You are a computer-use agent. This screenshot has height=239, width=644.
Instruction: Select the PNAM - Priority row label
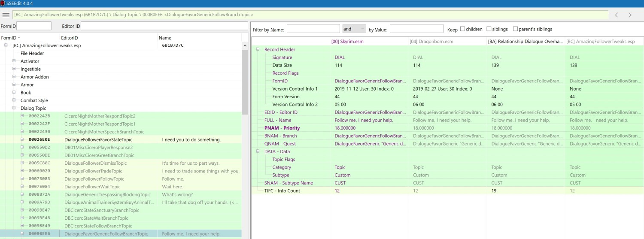(x=282, y=128)
